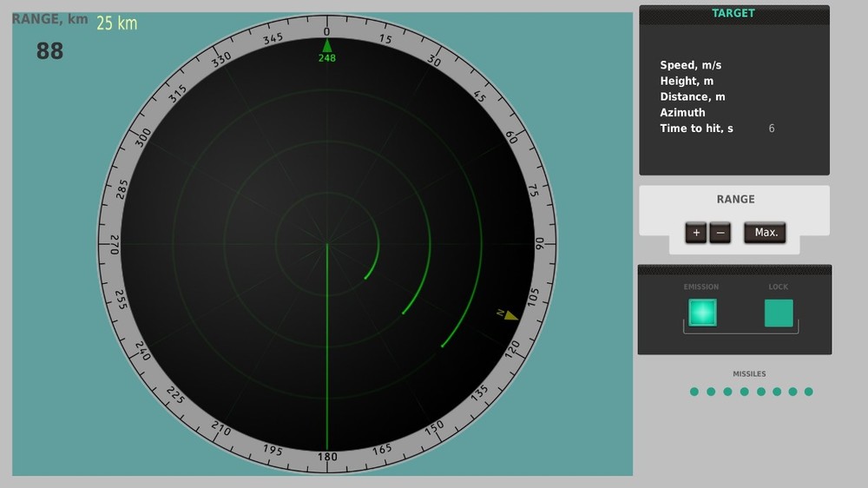Set range to Max.
Image resolution: width=868 pixels, height=488 pixels.
click(765, 233)
